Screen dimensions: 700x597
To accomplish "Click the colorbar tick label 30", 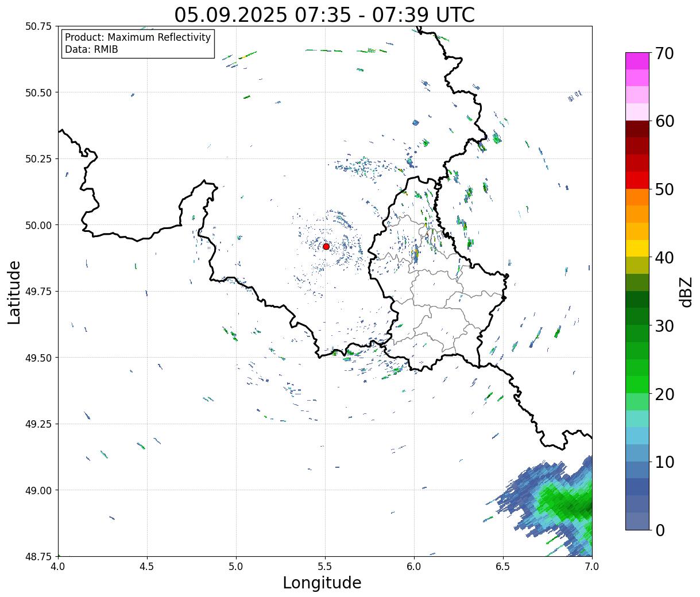I will point(664,326).
